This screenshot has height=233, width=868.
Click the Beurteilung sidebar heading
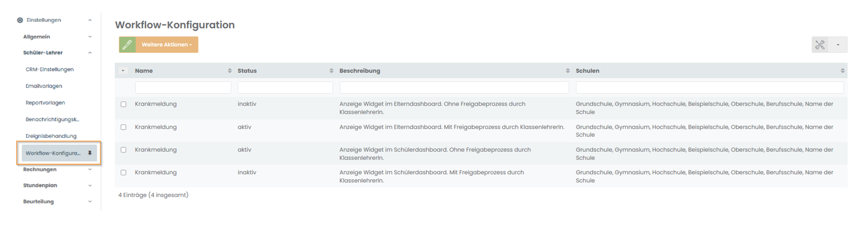[39, 202]
